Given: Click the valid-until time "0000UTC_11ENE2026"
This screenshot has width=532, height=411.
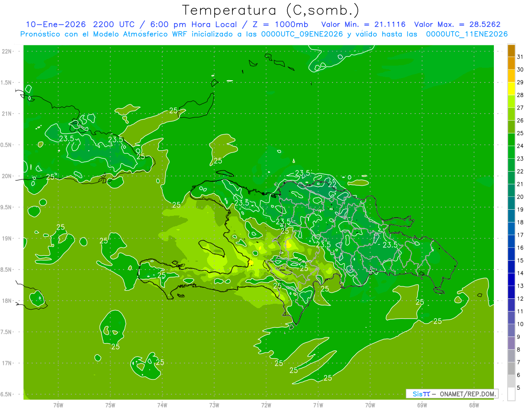Looking at the screenshot, I should coord(466,34).
